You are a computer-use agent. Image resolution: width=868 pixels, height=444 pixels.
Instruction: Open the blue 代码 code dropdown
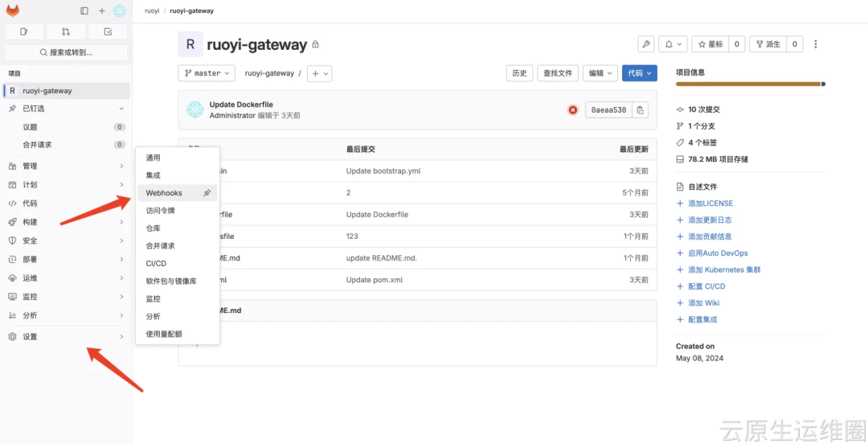click(x=640, y=73)
